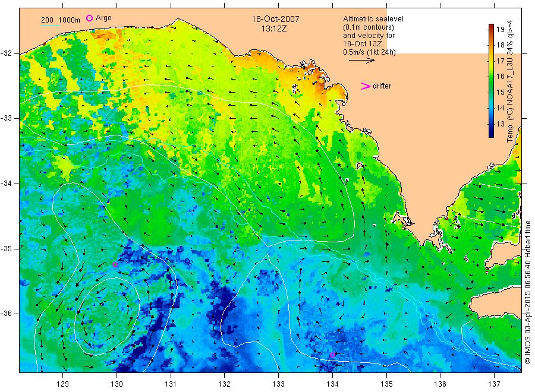This screenshot has height=392, width=535.
Task: Click the 133 longitude axis label
Action: click(278, 384)
